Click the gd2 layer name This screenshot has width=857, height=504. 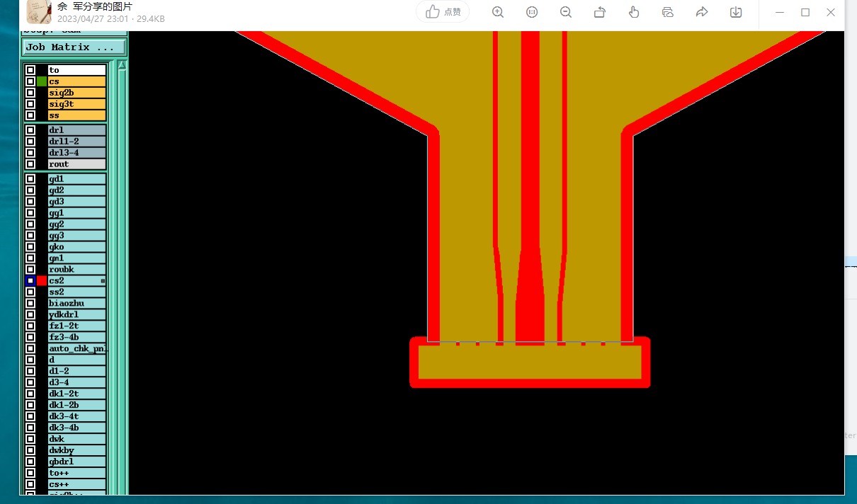click(x=77, y=190)
